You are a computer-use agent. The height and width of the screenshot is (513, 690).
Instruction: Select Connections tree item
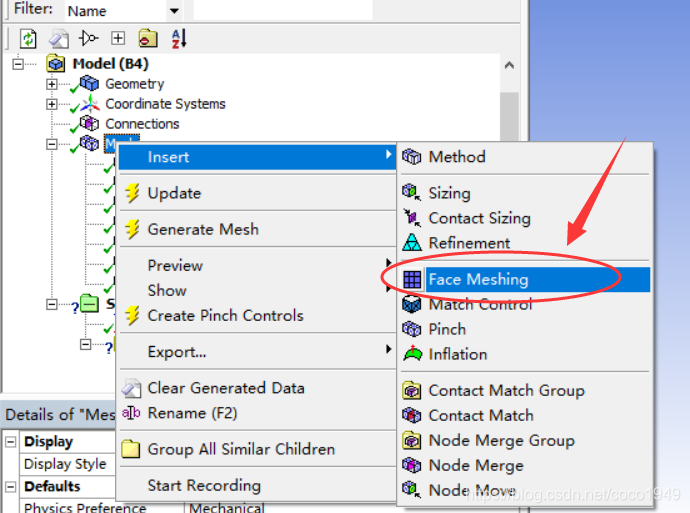click(x=142, y=124)
